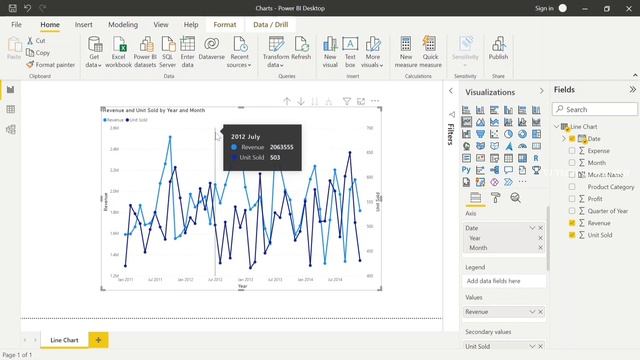
Task: Select the Python visual icon
Action: [466, 170]
